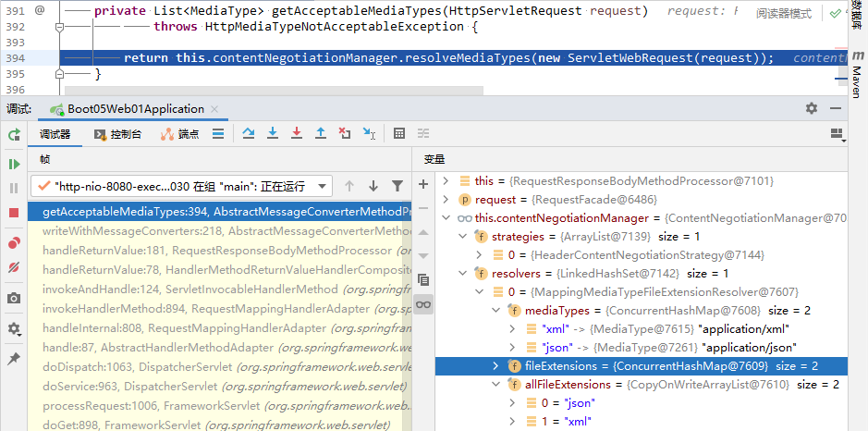
Task: Close the Boot05Web01Application debug tab
Action: 214,109
